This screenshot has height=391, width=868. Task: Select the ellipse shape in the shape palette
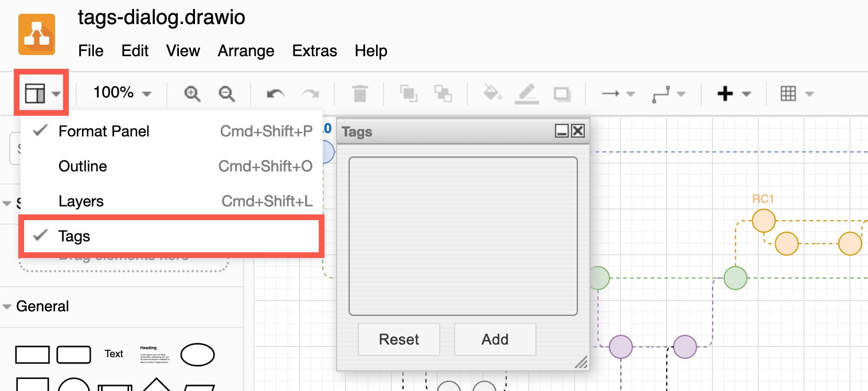[198, 354]
